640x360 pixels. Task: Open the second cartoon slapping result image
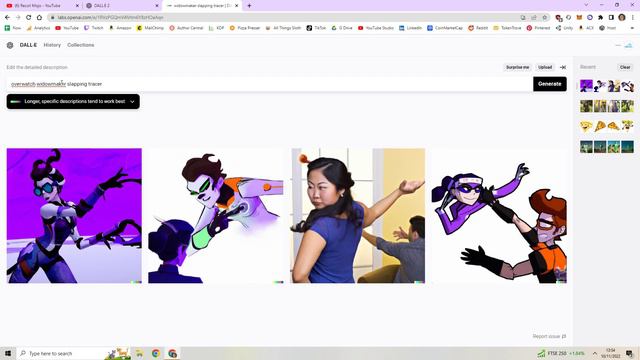click(x=216, y=216)
